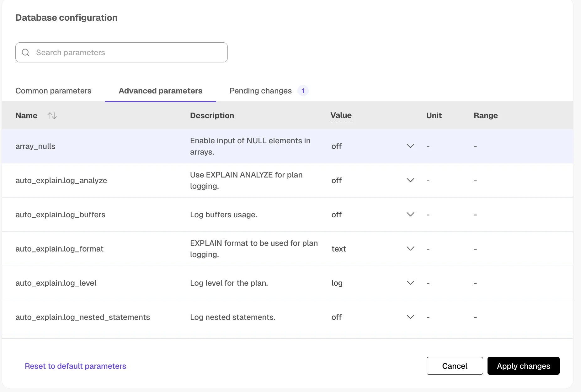The image size is (581, 392).
Task: Apply changes to database configuration
Action: pos(523,366)
